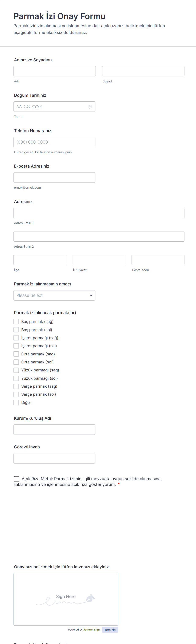Open the birth date calendar picker icon

pyautogui.click(x=90, y=107)
